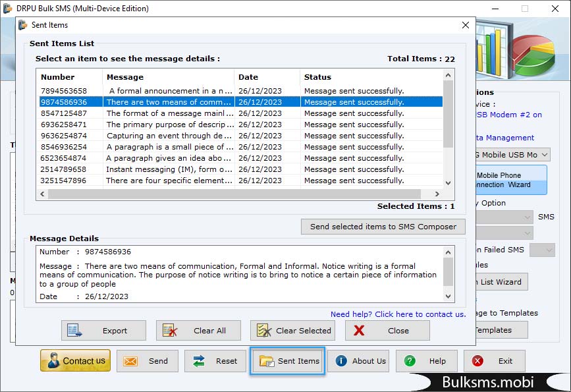Click the sent list vertical scrollbar thumb
Image resolution: width=571 pixels, height=392 pixels.
point(449,114)
